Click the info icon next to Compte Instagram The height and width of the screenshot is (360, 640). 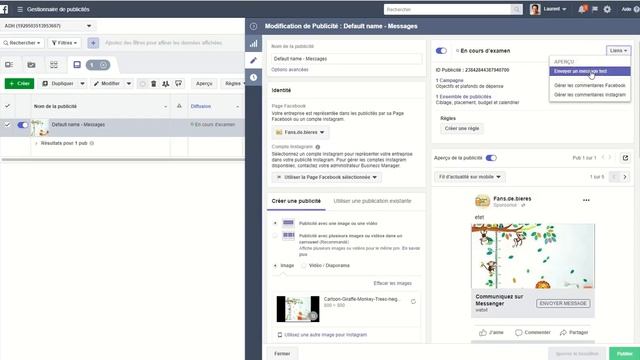pos(318,147)
